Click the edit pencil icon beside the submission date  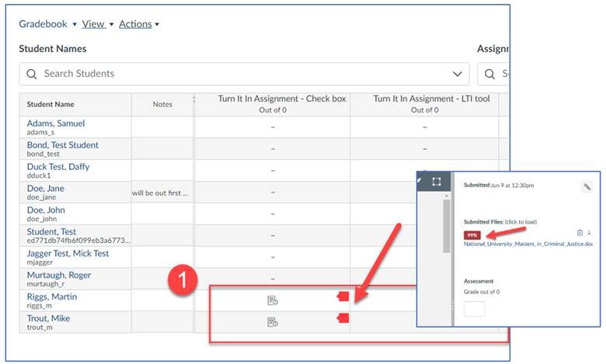point(587,187)
